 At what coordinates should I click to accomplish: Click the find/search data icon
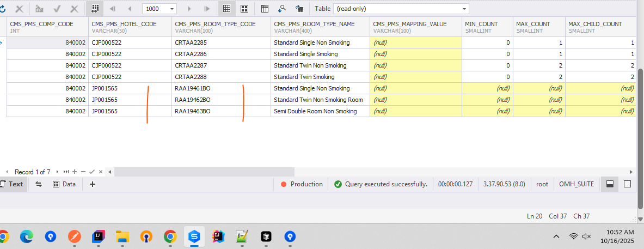click(282, 9)
